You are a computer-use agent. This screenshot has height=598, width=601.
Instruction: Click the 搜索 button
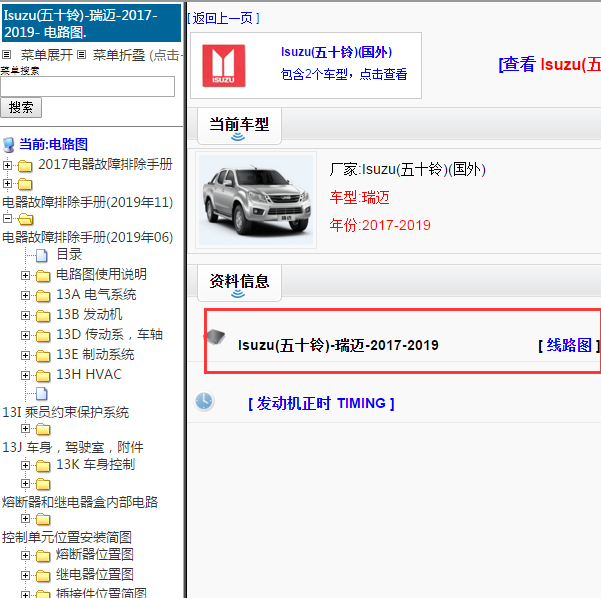(21, 107)
